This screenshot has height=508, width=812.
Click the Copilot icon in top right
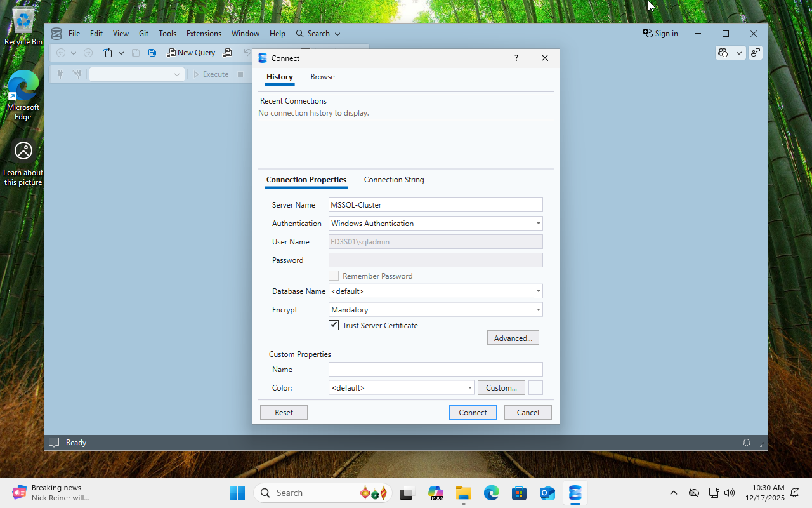pyautogui.click(x=723, y=53)
